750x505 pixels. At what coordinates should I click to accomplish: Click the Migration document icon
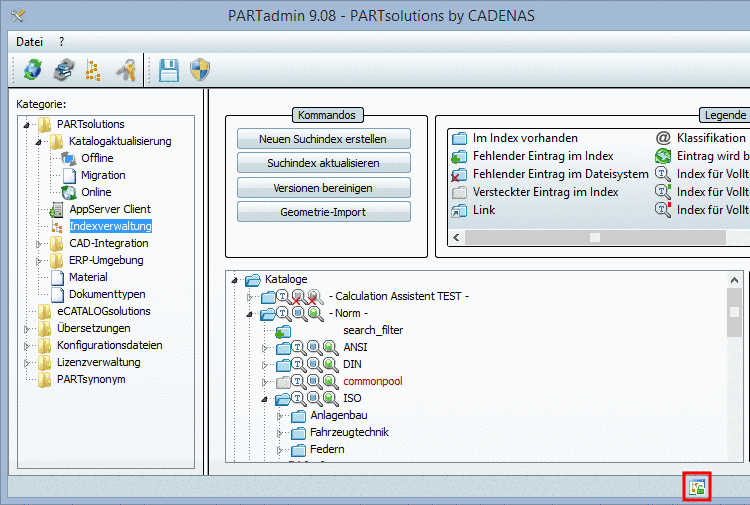(69, 176)
